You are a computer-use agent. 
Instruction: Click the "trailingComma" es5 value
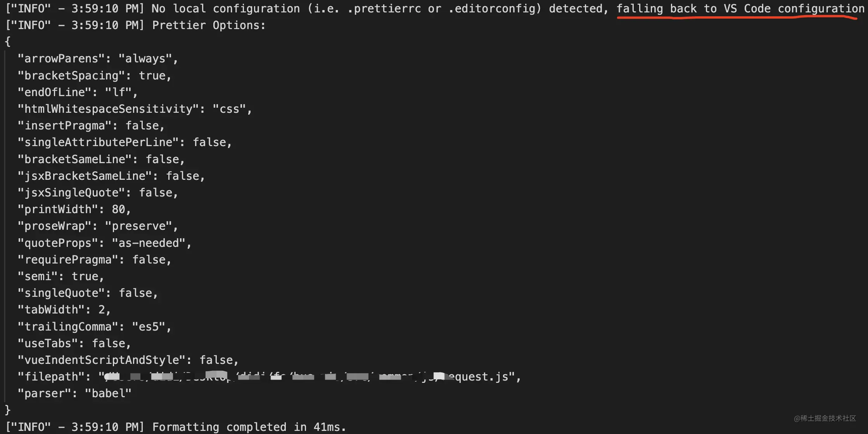149,326
